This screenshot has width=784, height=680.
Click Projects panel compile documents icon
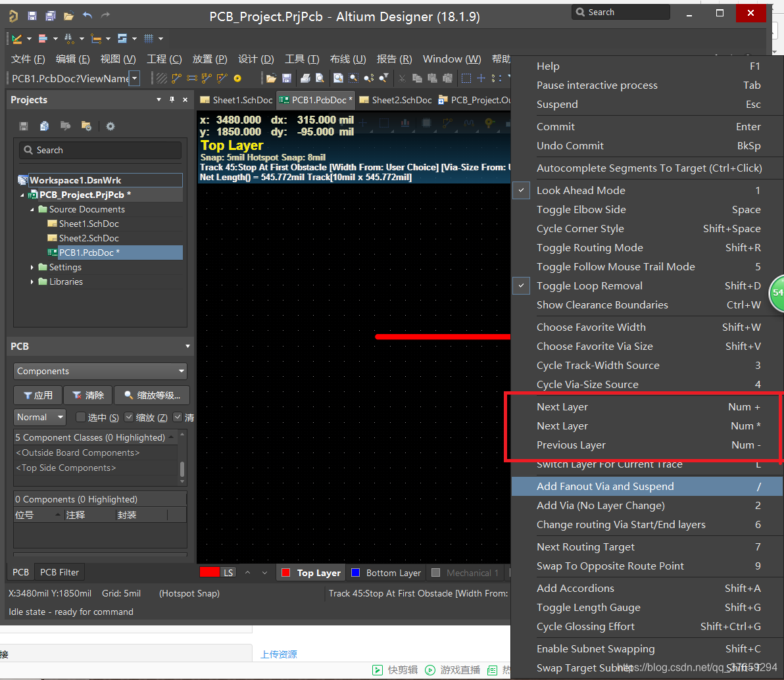click(45, 126)
